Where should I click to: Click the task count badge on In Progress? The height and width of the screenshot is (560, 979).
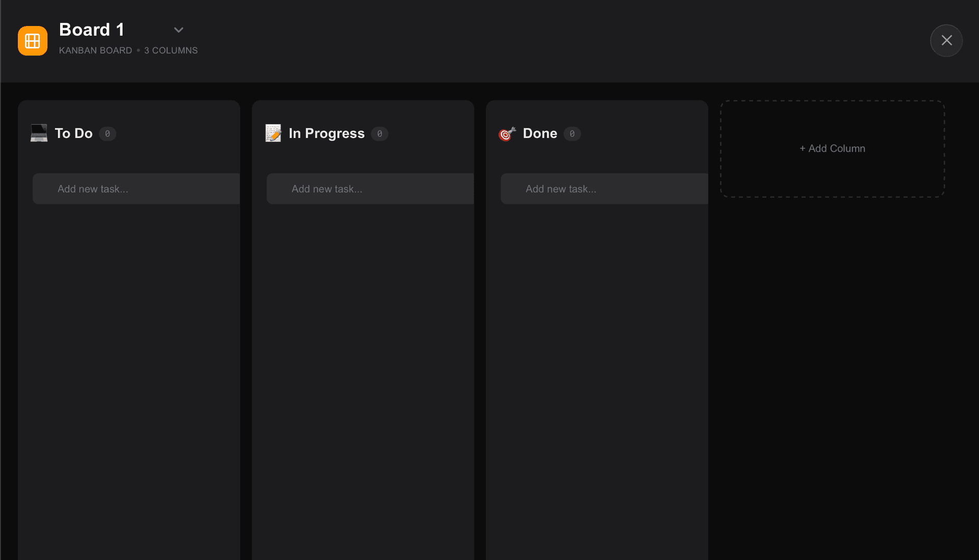tap(379, 134)
